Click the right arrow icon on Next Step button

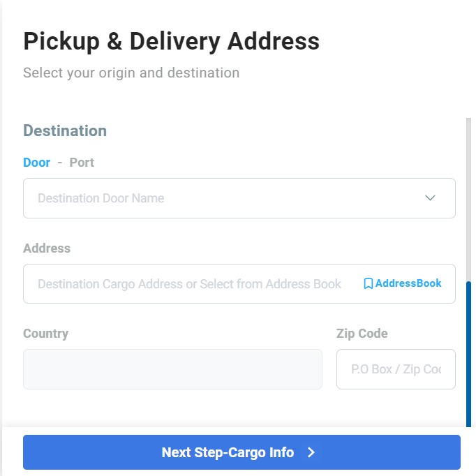tap(311, 452)
